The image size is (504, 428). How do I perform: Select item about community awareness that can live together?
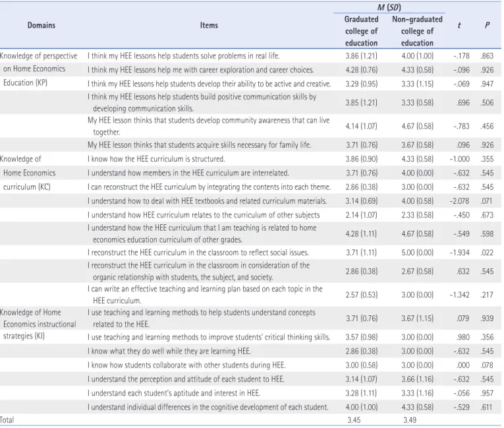click(x=209, y=126)
